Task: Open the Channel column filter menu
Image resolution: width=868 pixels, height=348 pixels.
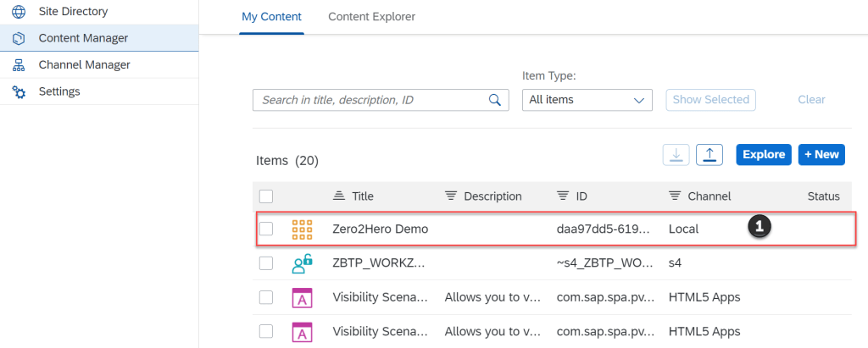Action: click(x=699, y=196)
